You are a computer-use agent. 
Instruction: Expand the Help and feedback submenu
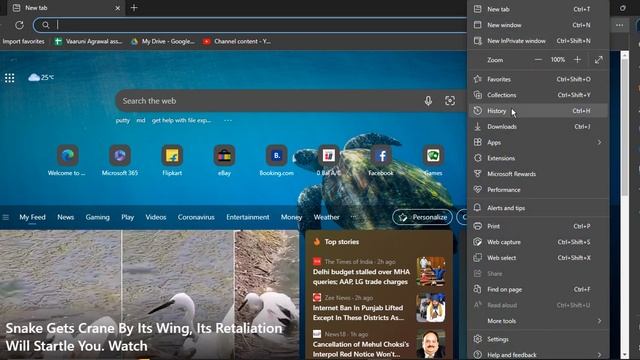pyautogui.click(x=538, y=355)
